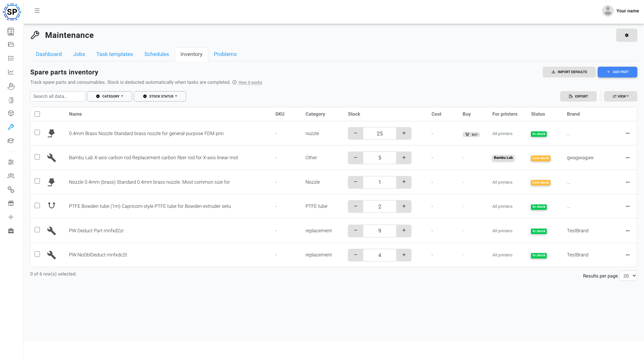Click the Buy button for the brass nozzle

tap(471, 134)
